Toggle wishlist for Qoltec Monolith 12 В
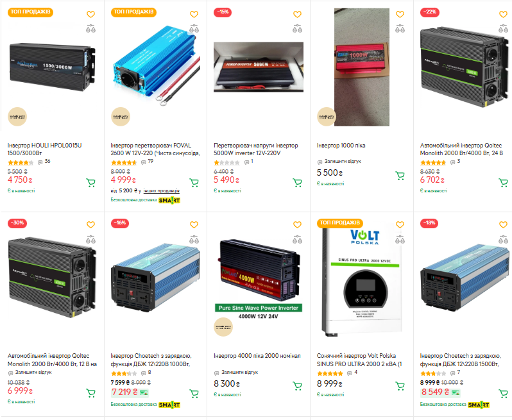Viewport: 512px width, 420px height. (x=90, y=224)
